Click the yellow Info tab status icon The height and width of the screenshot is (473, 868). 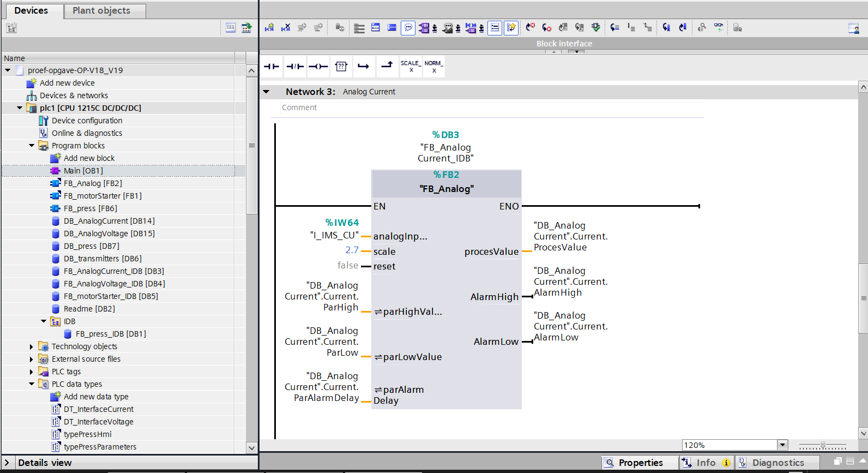(x=726, y=463)
